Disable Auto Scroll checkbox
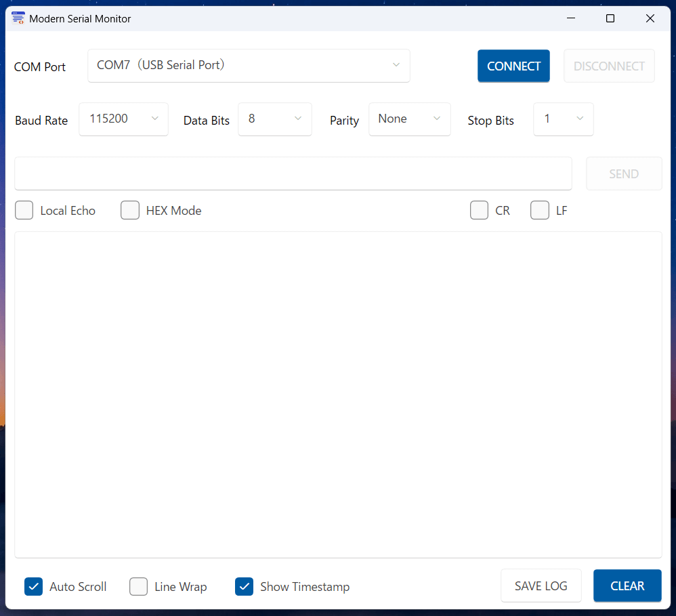This screenshot has height=616, width=676. point(33,586)
